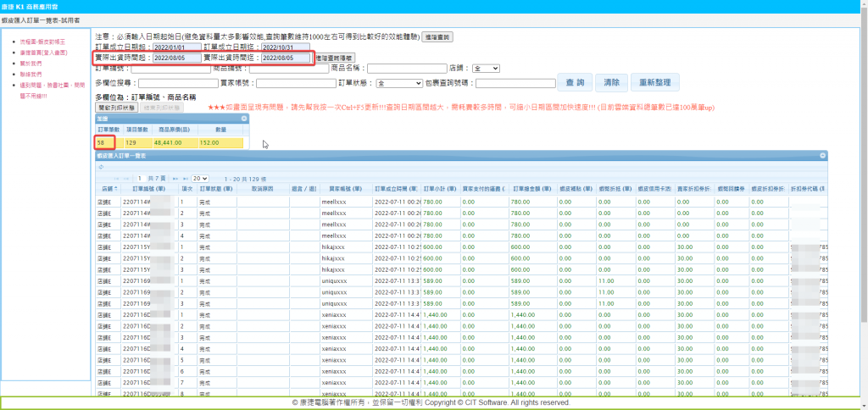The width and height of the screenshot is (868, 410).
Task: Click the 訂單成立日期起 start date field
Action: click(x=176, y=47)
